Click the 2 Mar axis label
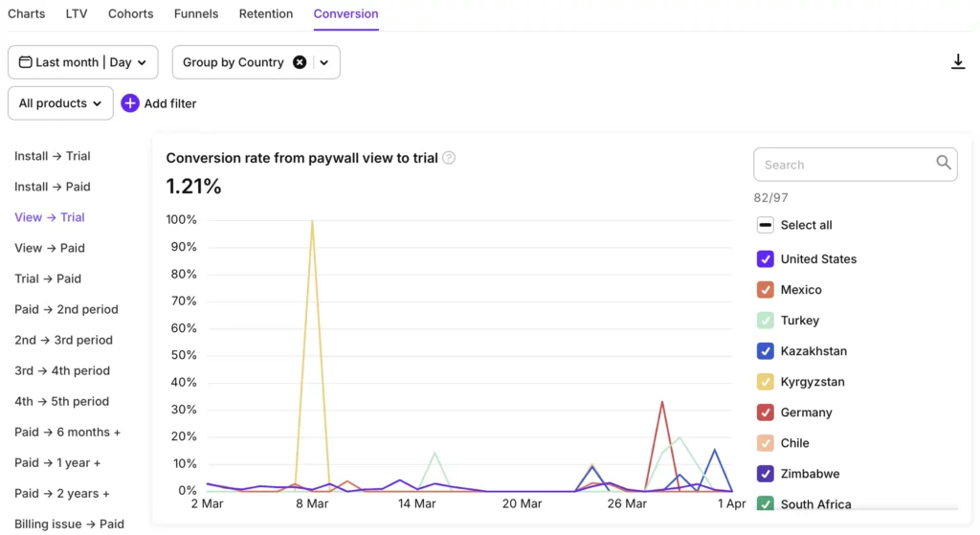The height and width of the screenshot is (535, 980). tap(207, 503)
